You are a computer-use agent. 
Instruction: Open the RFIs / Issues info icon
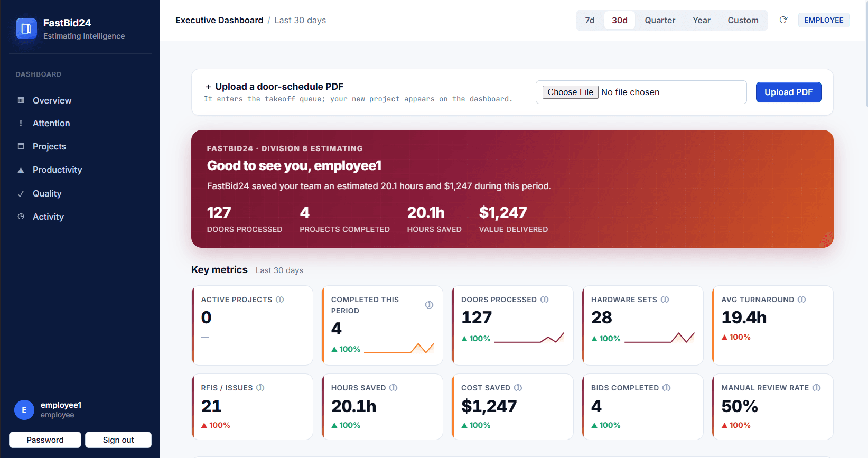click(260, 388)
